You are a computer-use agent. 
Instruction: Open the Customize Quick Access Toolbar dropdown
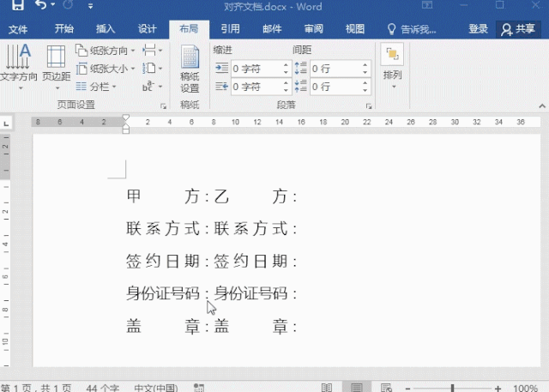point(90,6)
